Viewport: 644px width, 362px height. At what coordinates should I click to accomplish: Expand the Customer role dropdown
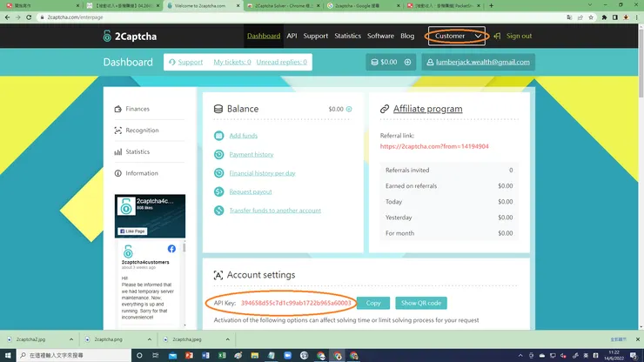click(x=456, y=36)
